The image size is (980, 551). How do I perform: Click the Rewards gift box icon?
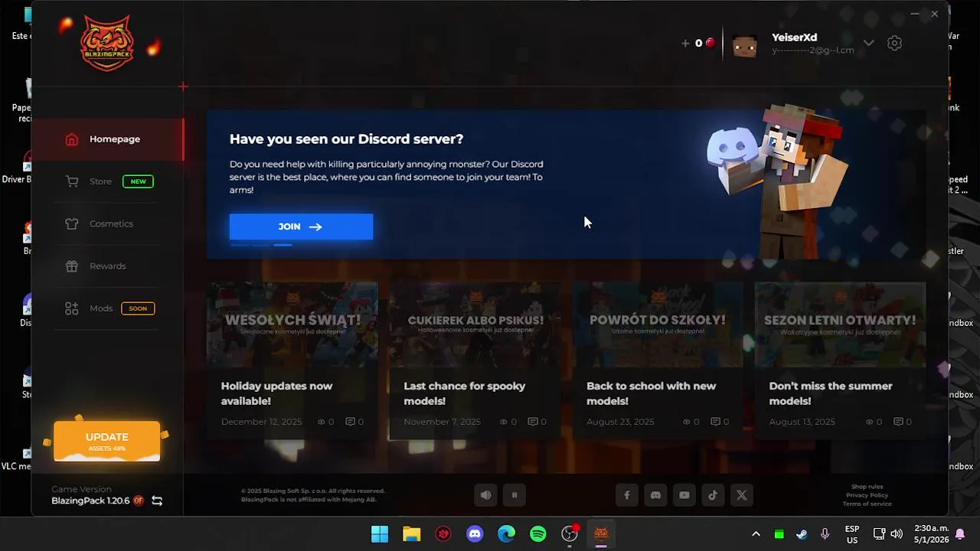tap(72, 266)
